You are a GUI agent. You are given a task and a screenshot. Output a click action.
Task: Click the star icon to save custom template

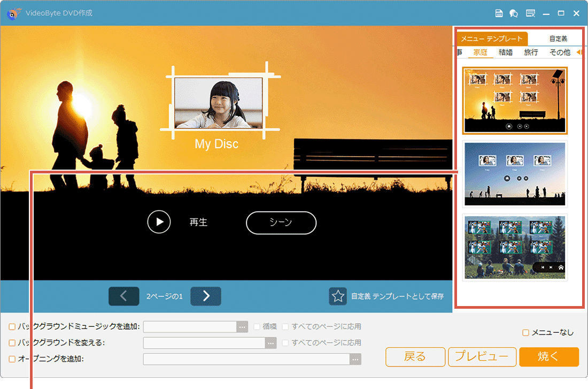coord(338,295)
